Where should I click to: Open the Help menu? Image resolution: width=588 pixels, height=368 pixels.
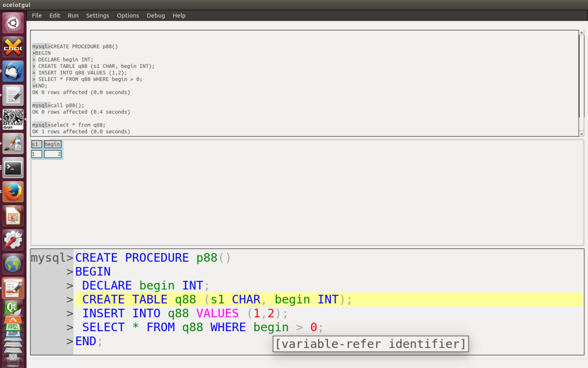pyautogui.click(x=179, y=16)
